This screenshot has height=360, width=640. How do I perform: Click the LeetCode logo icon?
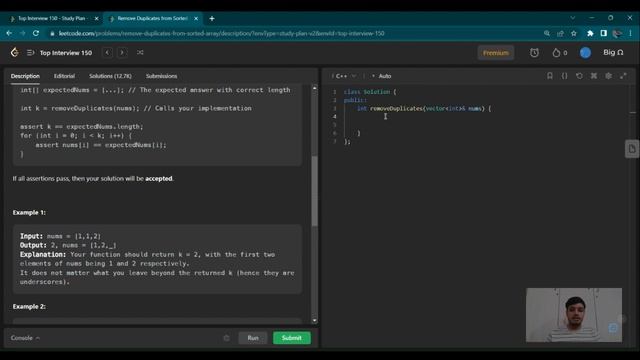(x=15, y=52)
